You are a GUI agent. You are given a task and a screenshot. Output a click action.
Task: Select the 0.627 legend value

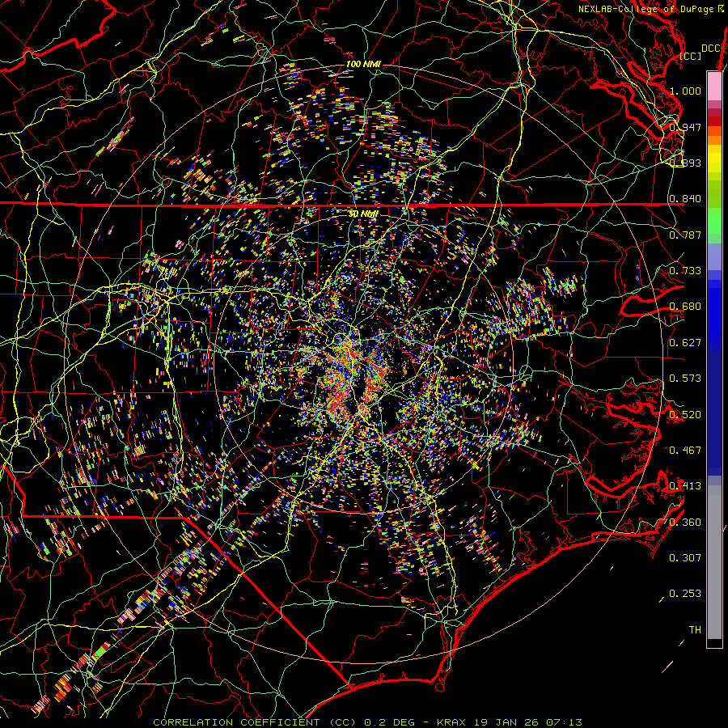coord(685,343)
